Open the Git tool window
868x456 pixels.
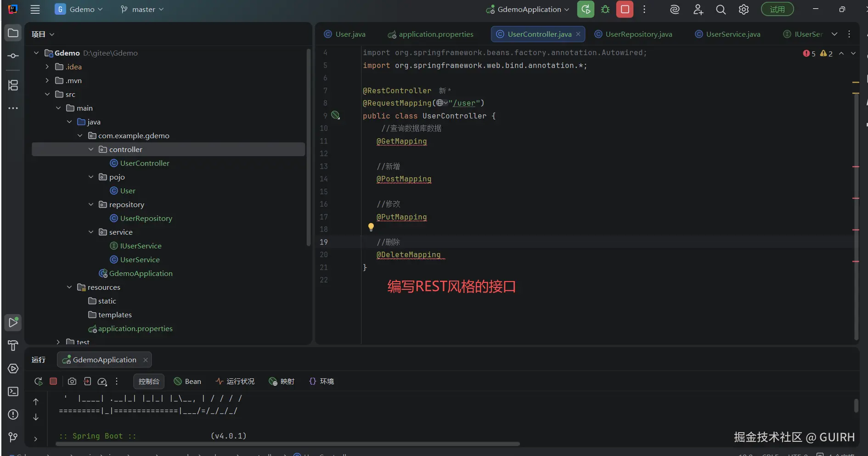13,437
